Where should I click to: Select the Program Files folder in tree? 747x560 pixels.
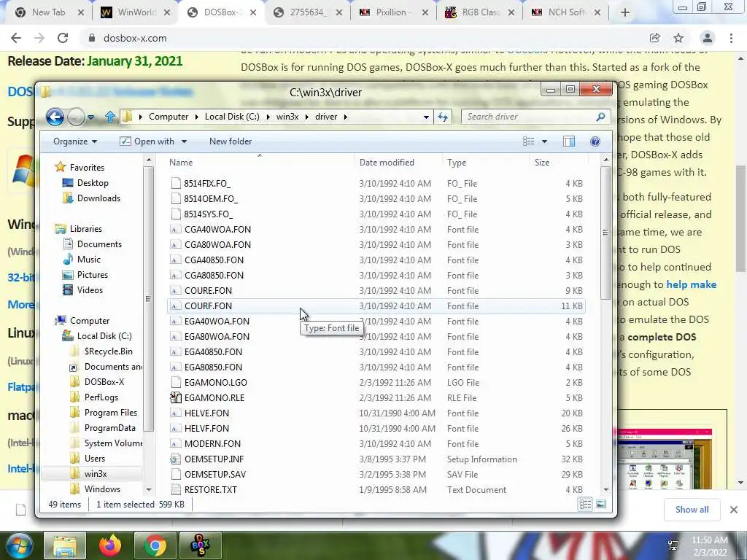click(x=111, y=413)
